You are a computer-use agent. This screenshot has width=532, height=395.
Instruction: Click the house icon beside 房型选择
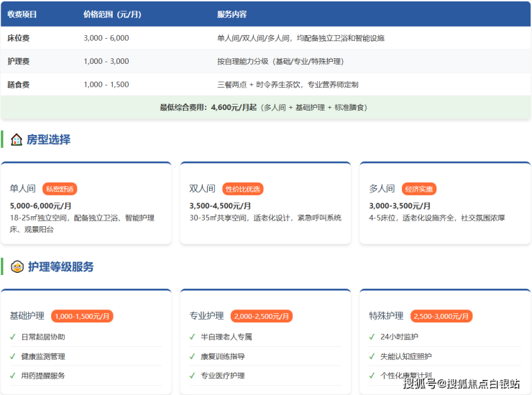[x=17, y=140]
